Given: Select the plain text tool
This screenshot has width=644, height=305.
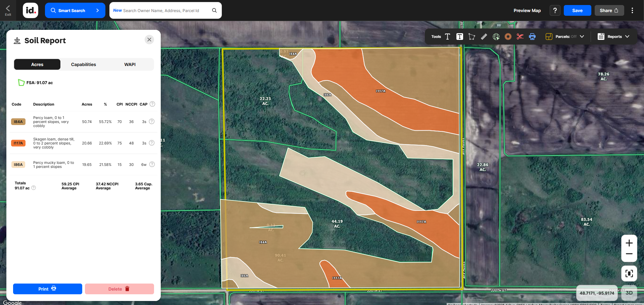Looking at the screenshot, I should point(447,37).
